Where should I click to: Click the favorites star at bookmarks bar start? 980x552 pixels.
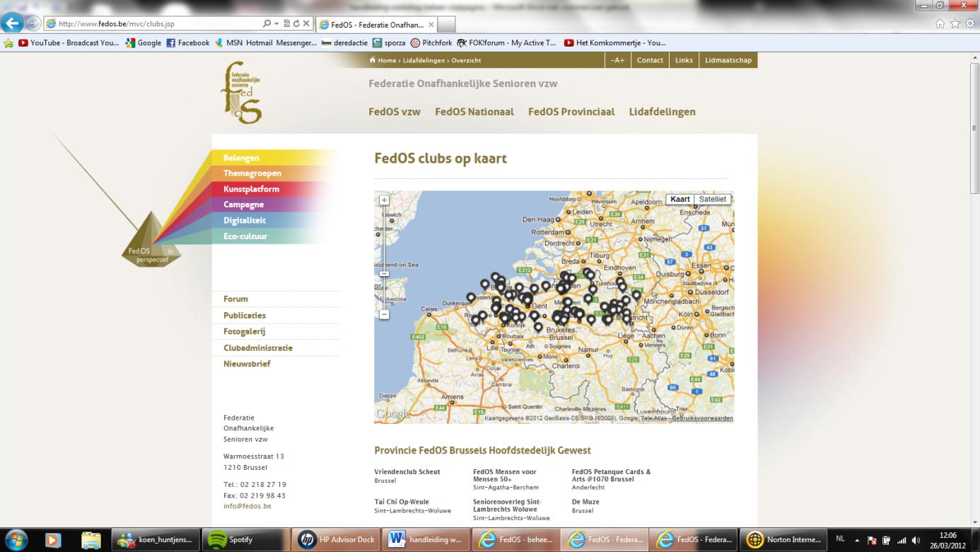8,42
